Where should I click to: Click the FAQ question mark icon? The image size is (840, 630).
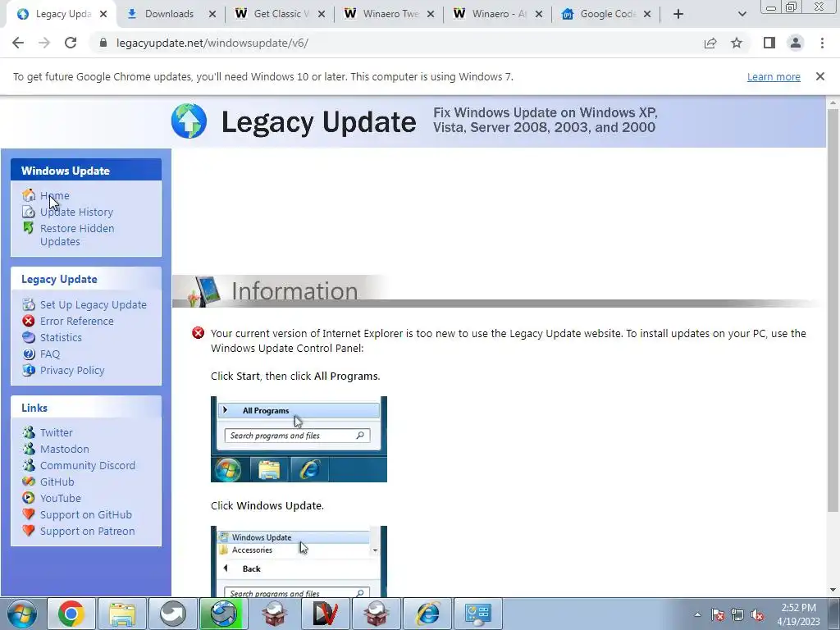click(29, 354)
